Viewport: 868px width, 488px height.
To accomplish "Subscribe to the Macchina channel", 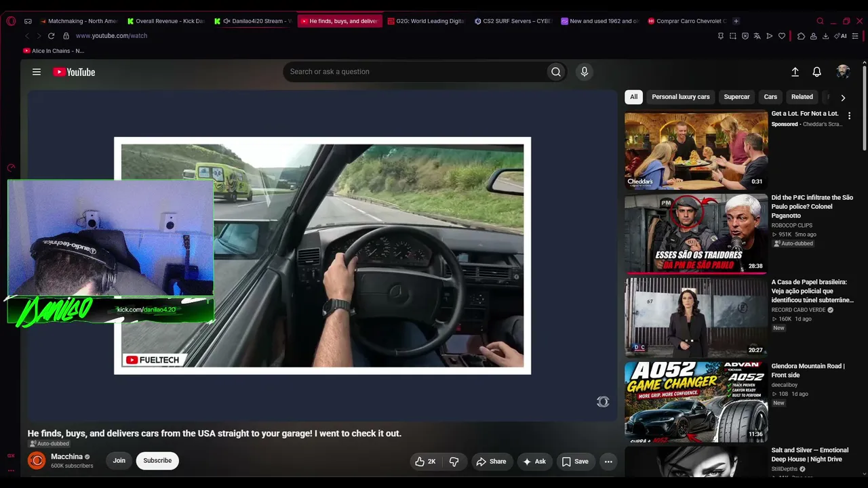I will pyautogui.click(x=157, y=461).
